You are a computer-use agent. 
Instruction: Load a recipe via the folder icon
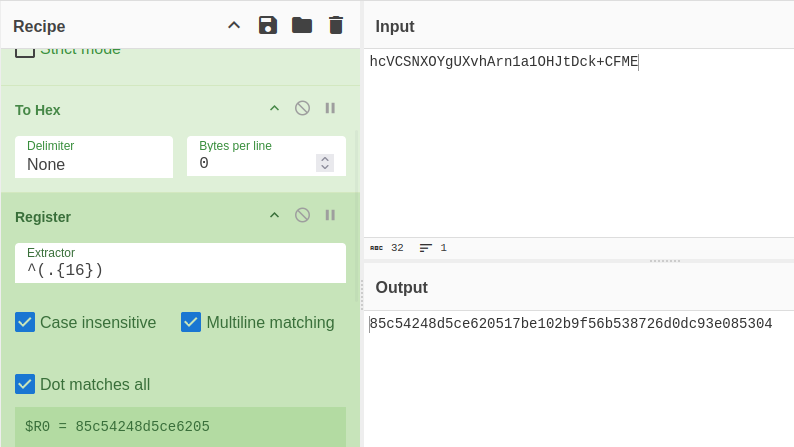tap(302, 25)
